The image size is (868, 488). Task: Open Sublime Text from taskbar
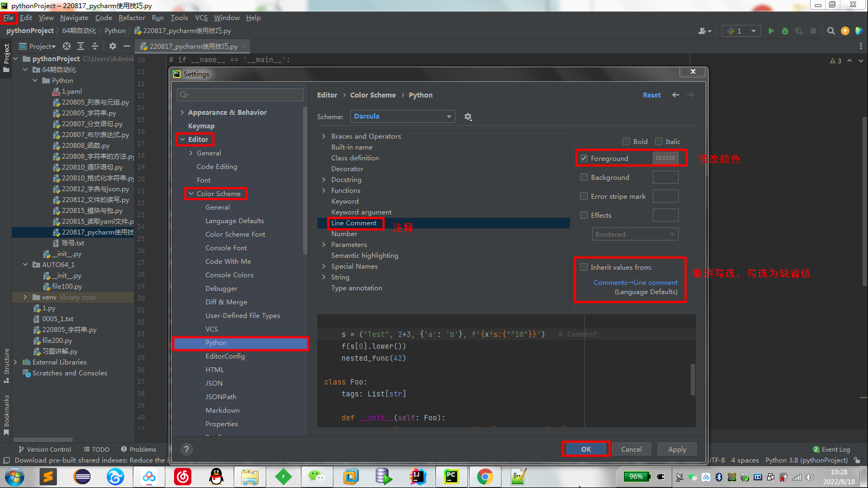(x=48, y=477)
